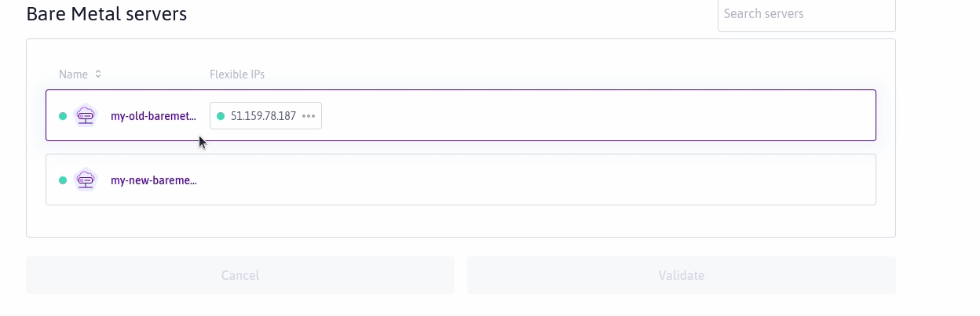Viewport: 980px width, 316px height.
Task: Click the Cancel button
Action: [240, 275]
